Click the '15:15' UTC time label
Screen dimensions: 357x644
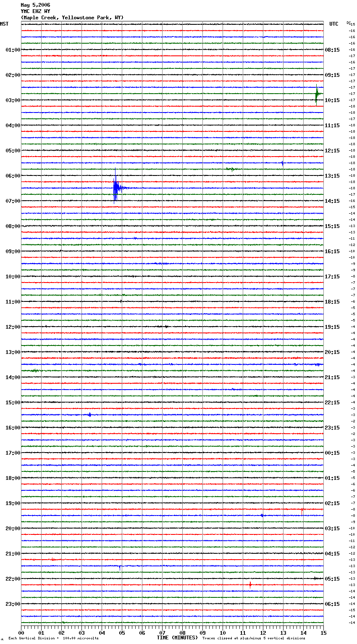[x=332, y=226]
